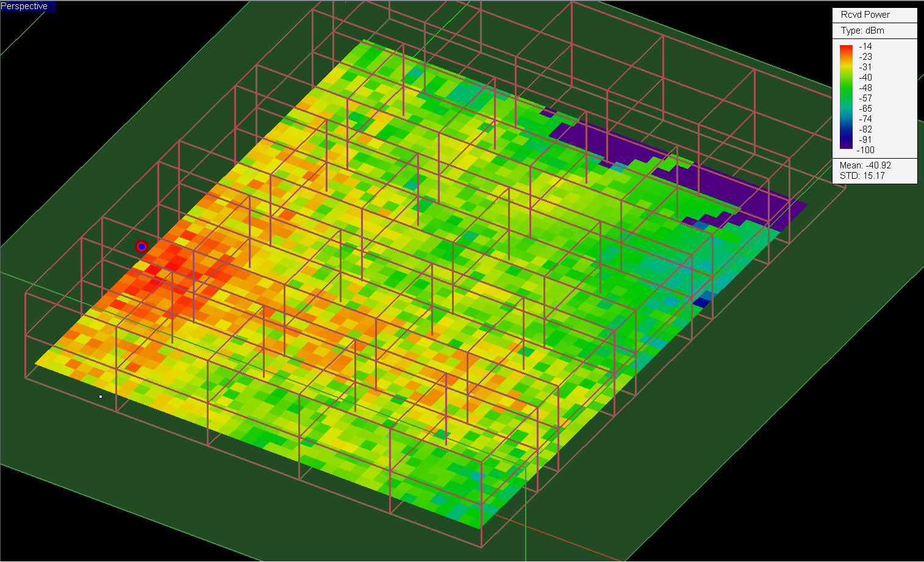Click the small white point marker
Viewport: 924px width, 562px height.
click(x=101, y=397)
